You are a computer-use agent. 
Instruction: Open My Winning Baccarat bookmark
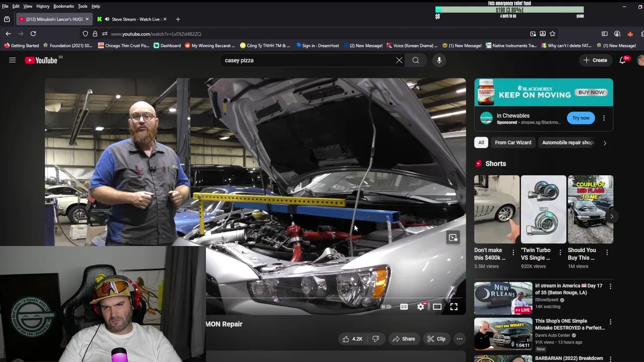(x=210, y=45)
